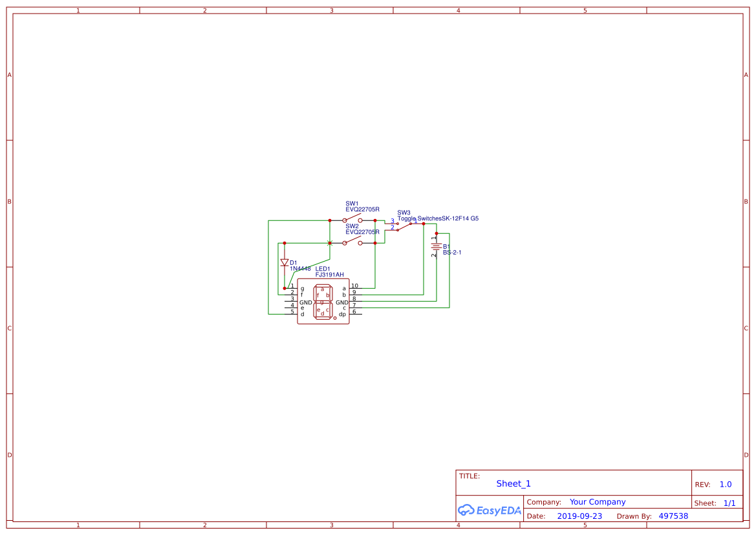The width and height of the screenshot is (756, 535).
Task: Click the Sheet_1 title text
Action: click(513, 483)
